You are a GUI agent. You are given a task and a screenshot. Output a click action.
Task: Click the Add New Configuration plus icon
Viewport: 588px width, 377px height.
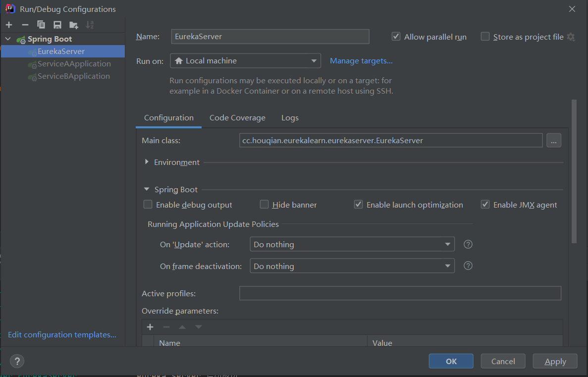point(9,25)
